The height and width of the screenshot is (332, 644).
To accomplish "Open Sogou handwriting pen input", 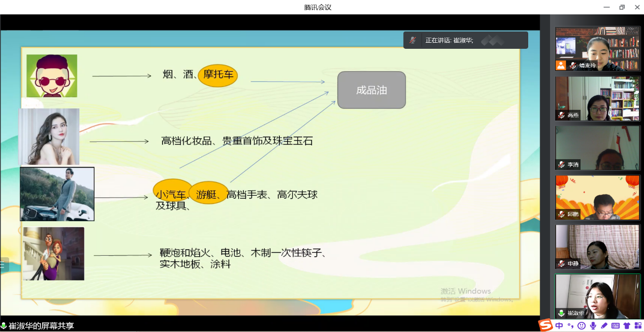I will [x=604, y=326].
